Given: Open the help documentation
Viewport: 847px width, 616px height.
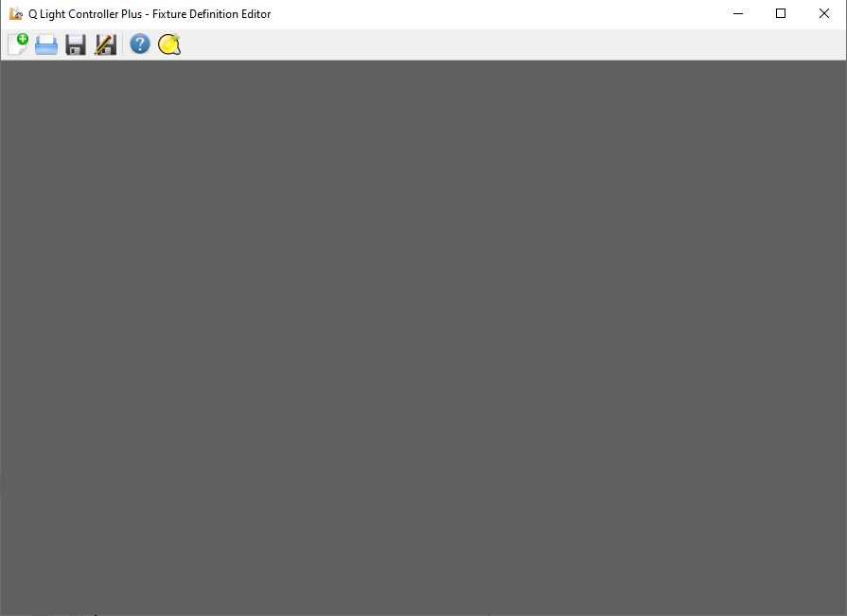Looking at the screenshot, I should coord(140,44).
